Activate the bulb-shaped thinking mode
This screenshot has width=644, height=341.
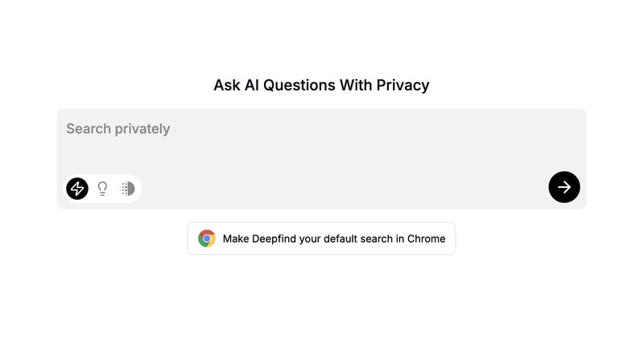(102, 189)
